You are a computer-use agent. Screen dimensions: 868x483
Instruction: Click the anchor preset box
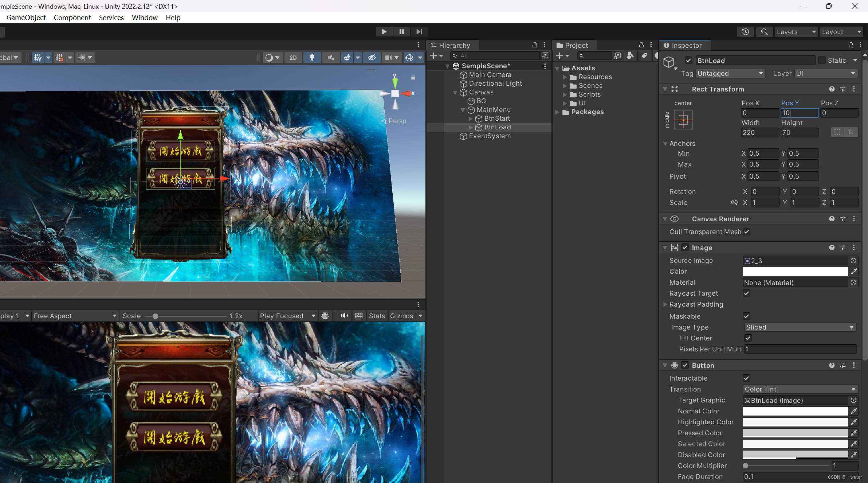coord(683,120)
